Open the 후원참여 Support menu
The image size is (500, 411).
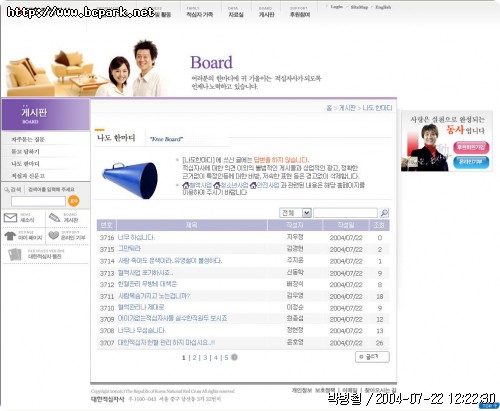[300, 12]
